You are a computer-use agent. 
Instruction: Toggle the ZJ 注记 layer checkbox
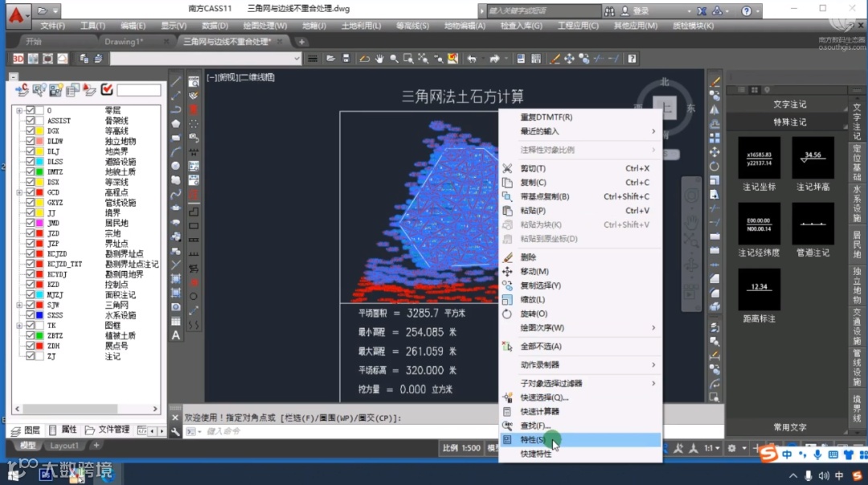[31, 356]
